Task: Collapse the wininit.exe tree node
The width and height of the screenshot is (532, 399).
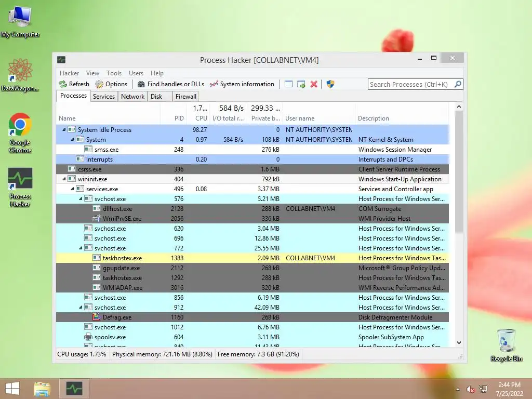Action: pyautogui.click(x=64, y=179)
